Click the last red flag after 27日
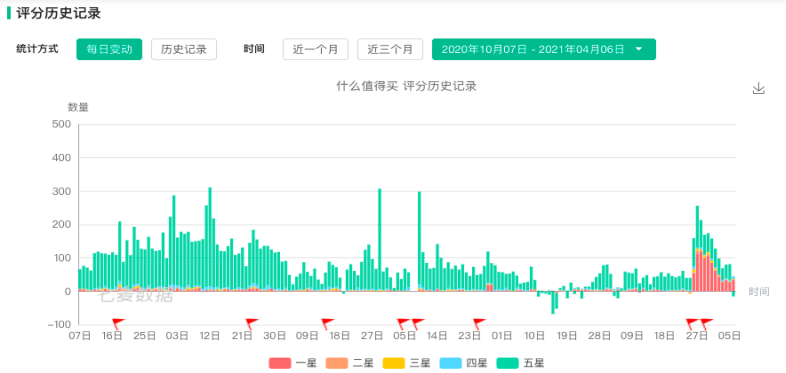Viewport: 786px width, 373px height. [x=706, y=323]
